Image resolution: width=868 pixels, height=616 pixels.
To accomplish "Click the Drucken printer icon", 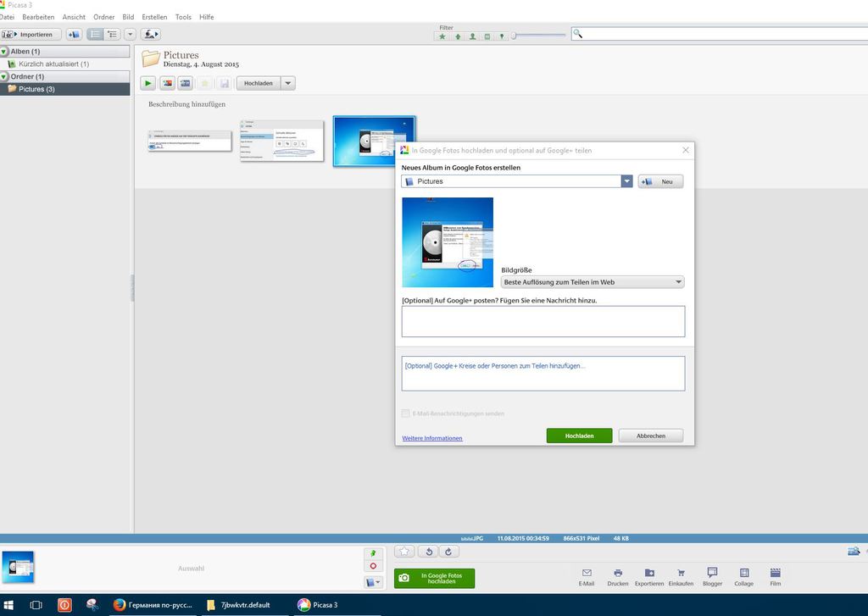I will [x=618, y=574].
